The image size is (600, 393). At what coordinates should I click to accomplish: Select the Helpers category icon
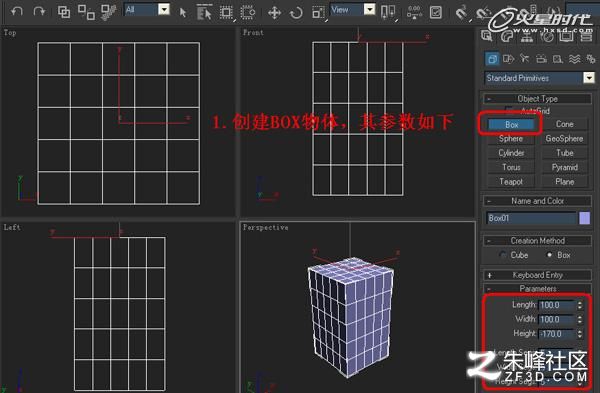click(x=558, y=59)
